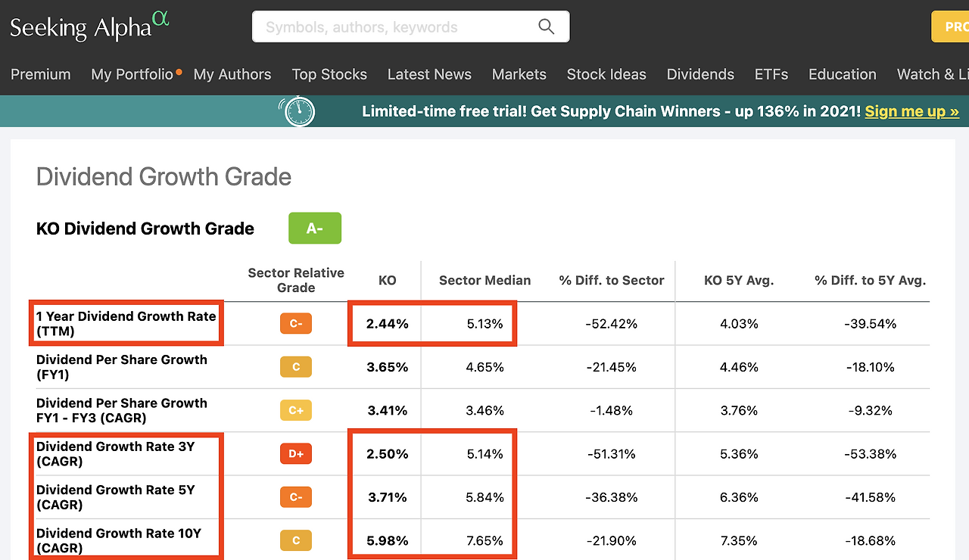This screenshot has width=969, height=560.
Task: Click the 4.65% sector median value
Action: point(485,367)
